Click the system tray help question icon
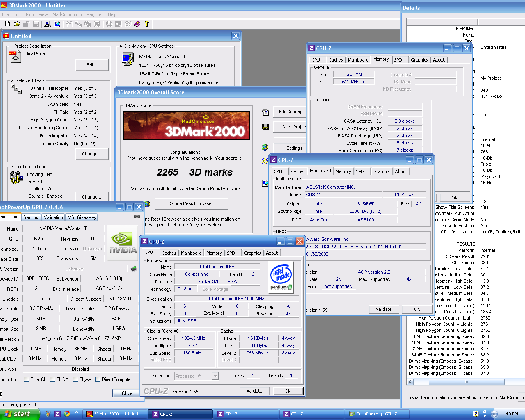The width and height of the screenshot is (525, 420). pos(476,414)
